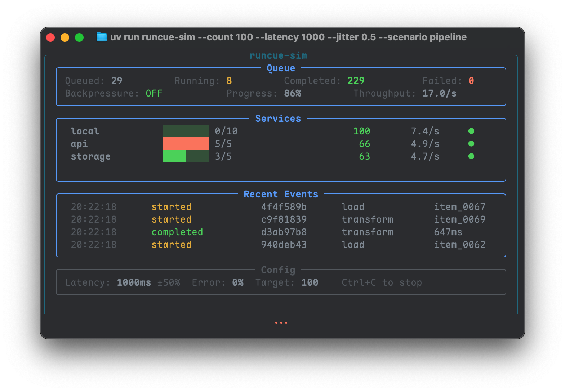Select the Queue panel heading
Screen dimensions: 565x392
(281, 68)
